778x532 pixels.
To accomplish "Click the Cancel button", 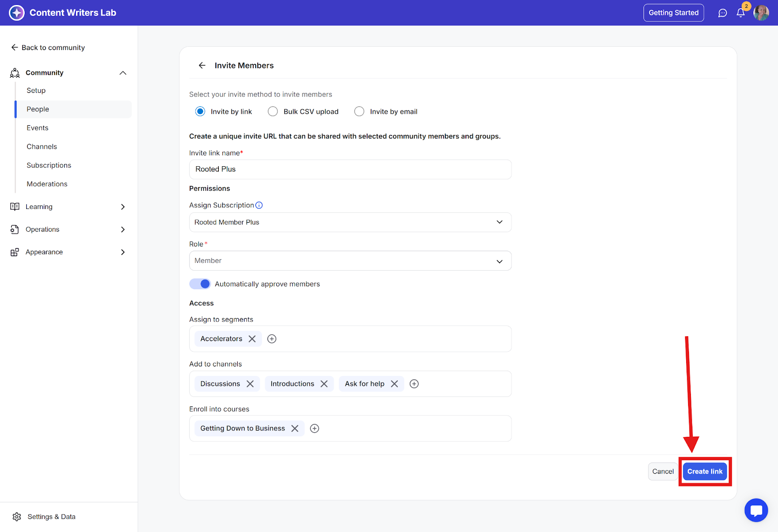I will point(663,471).
